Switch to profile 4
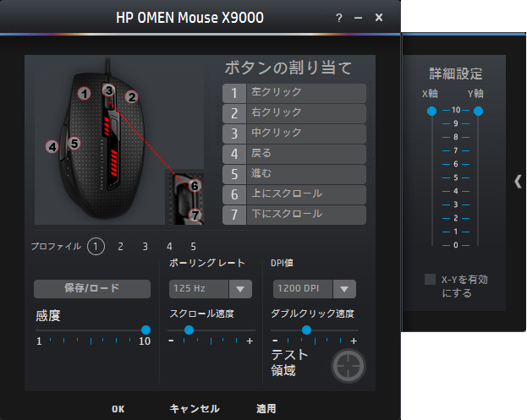Screen dimensions: 527x420 tap(169, 247)
